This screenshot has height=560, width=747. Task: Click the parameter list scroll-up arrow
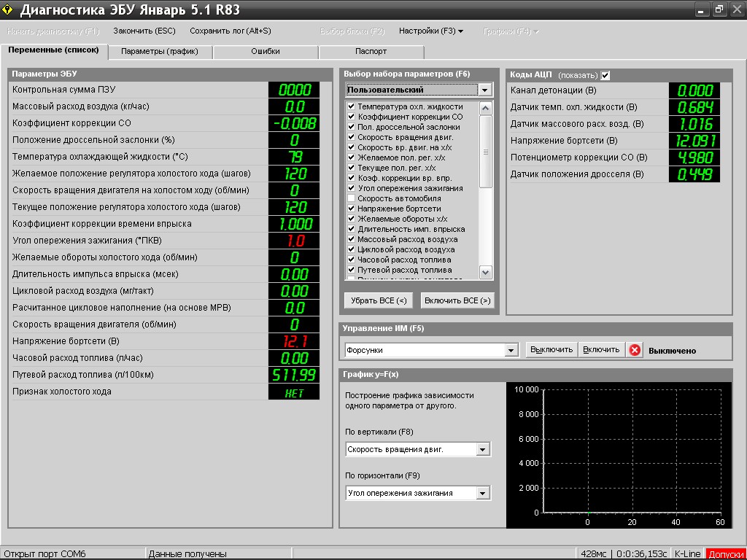486,107
